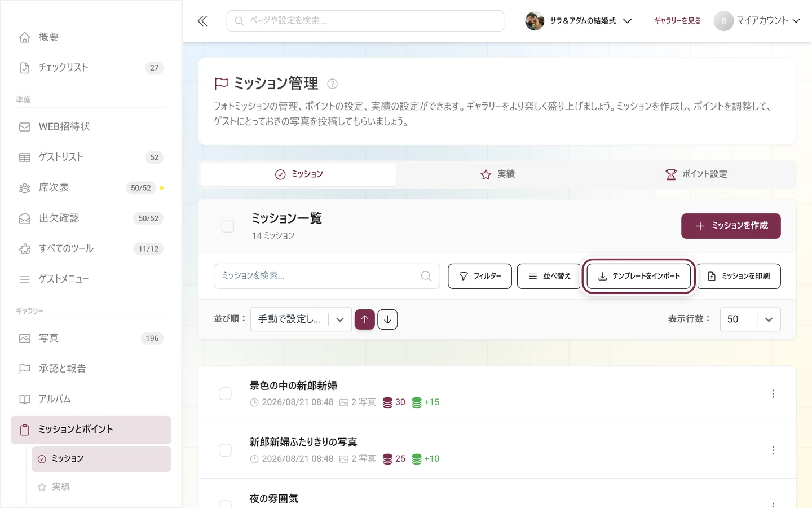This screenshot has width=812, height=508.
Task: Switch to the ポイント設定 tab
Action: point(696,174)
